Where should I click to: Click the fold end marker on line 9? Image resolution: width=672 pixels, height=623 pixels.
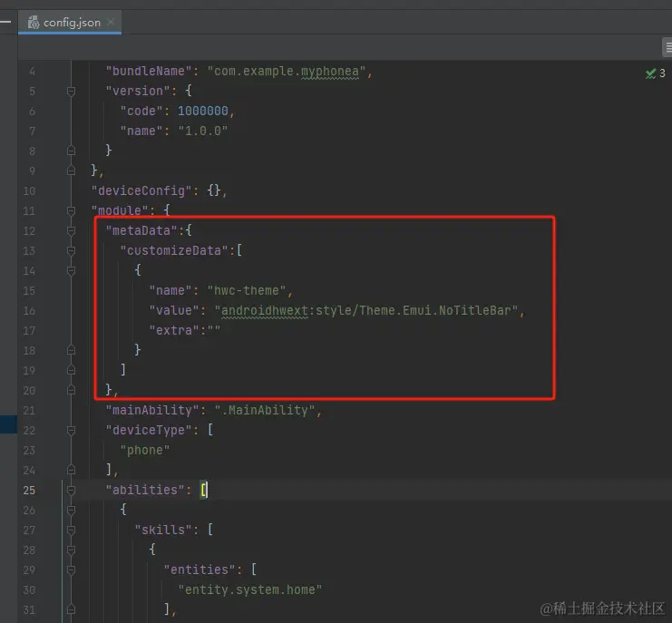pos(71,170)
